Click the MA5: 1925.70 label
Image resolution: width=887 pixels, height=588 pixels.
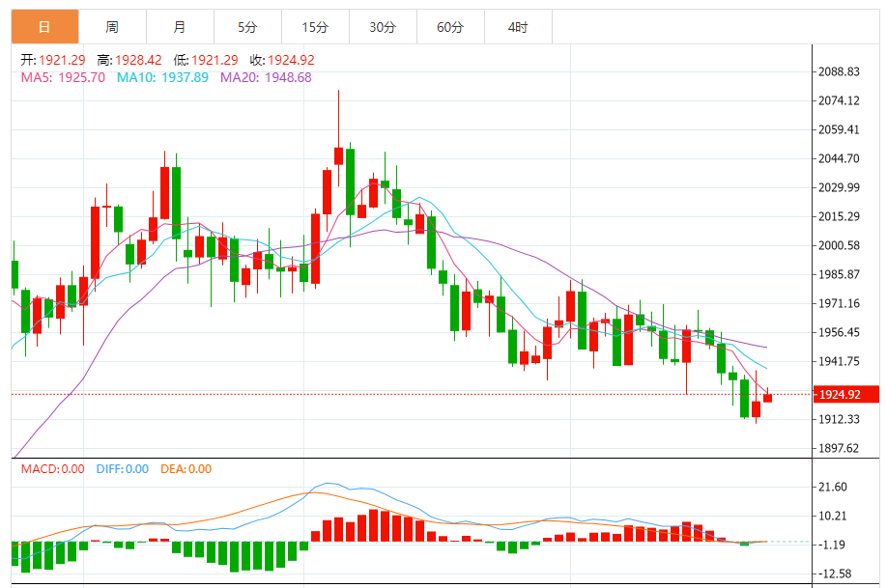point(63,77)
